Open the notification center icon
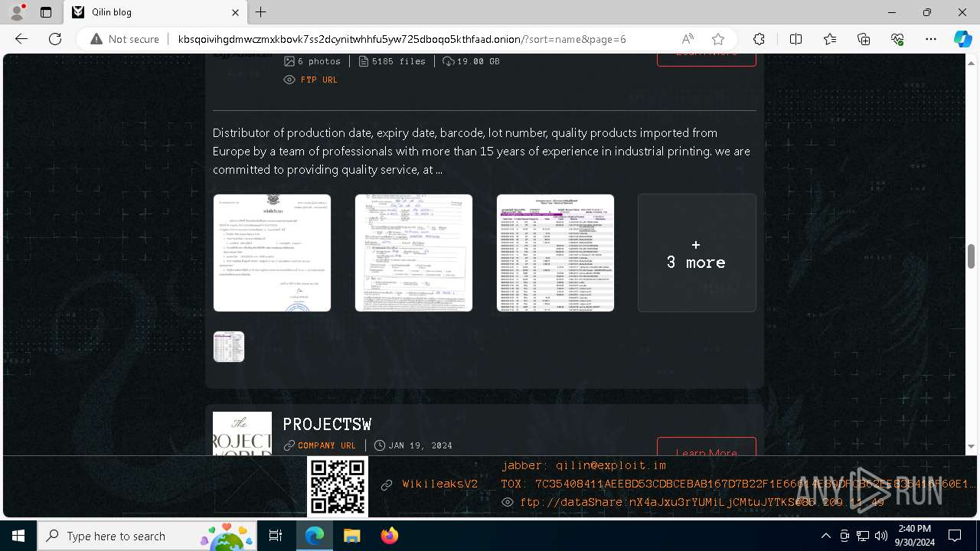The image size is (980, 551). [x=955, y=536]
